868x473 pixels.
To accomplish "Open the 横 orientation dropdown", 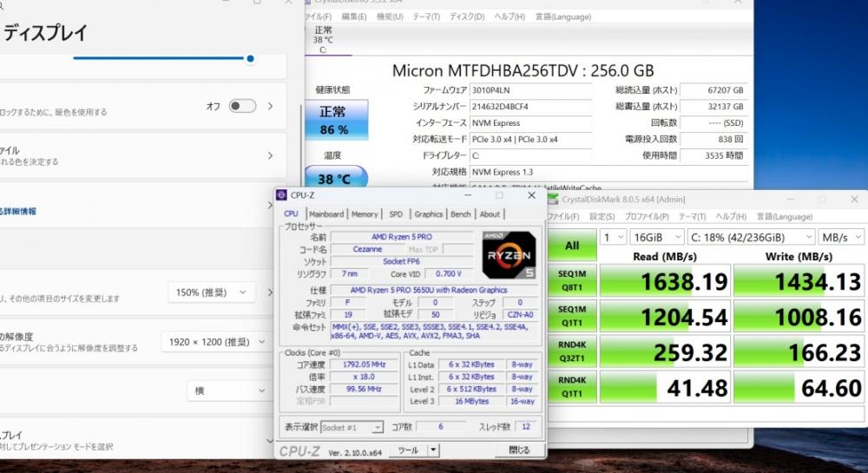I will (x=230, y=391).
